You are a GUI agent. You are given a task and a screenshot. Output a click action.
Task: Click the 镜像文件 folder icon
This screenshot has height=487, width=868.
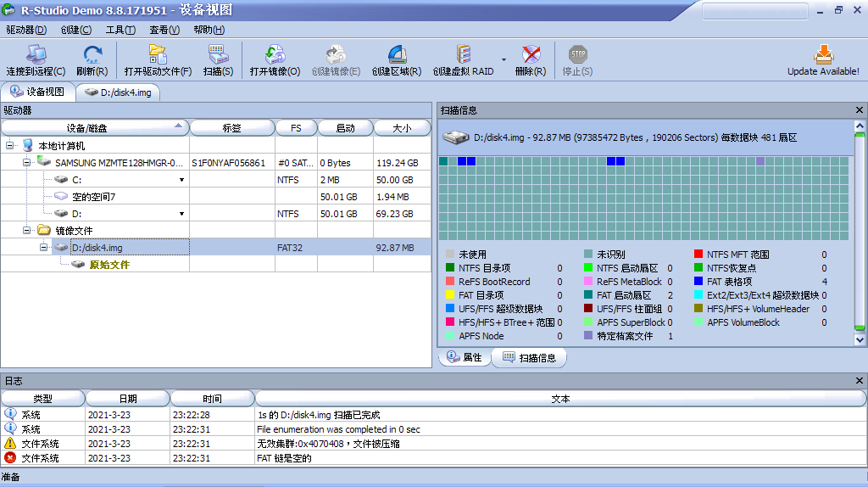coord(44,230)
